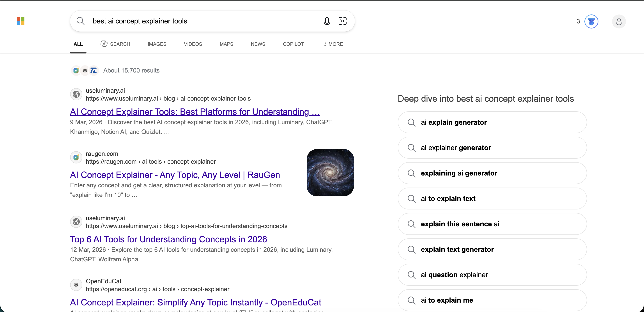The width and height of the screenshot is (644, 312).
Task: Select the ALL tab
Action: pyautogui.click(x=78, y=44)
